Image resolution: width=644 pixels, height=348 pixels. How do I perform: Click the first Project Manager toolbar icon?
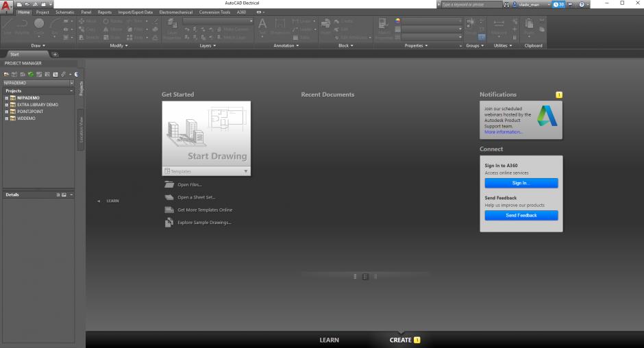point(6,75)
